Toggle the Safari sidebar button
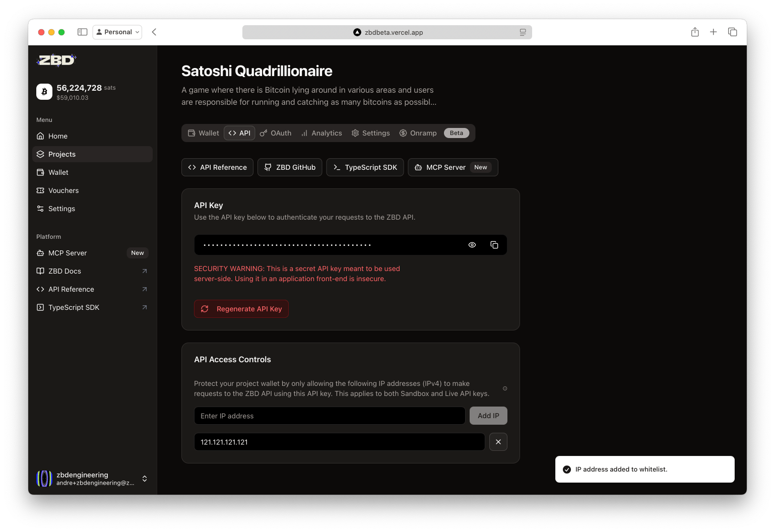 (83, 32)
